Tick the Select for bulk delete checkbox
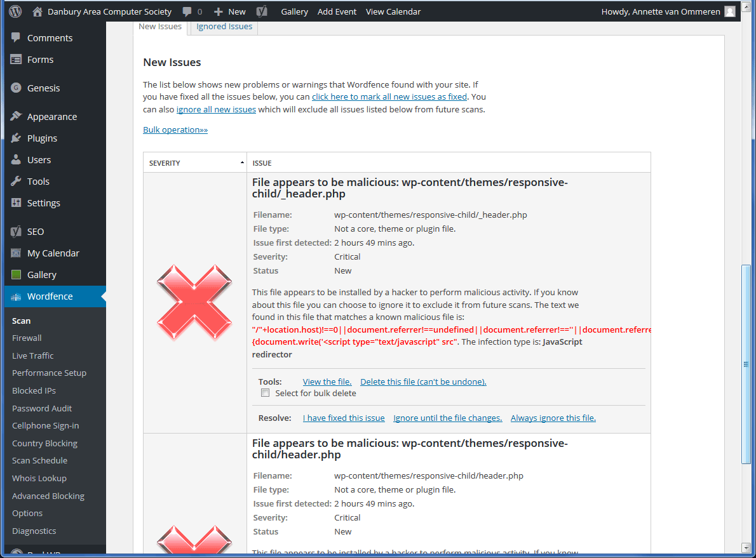The width and height of the screenshot is (756, 558). point(265,393)
